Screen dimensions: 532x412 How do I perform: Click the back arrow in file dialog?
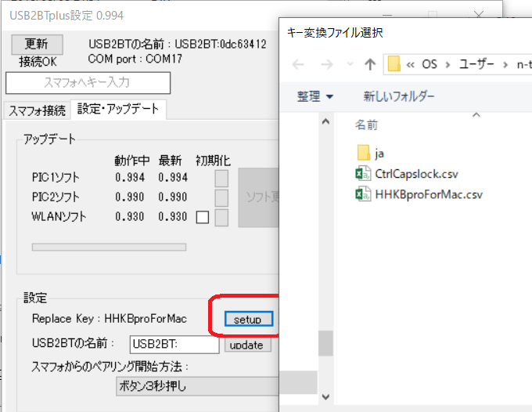tap(297, 64)
